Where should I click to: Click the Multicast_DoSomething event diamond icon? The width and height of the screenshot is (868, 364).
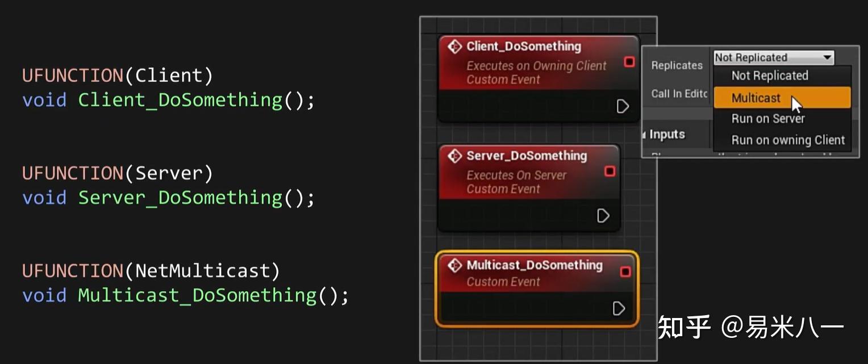click(x=454, y=265)
